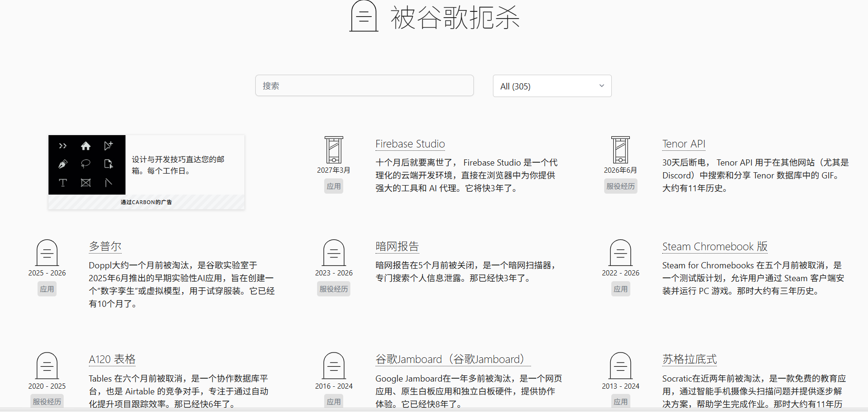The image size is (868, 412).
Task: Click the 被谷歌扼杀 page title
Action: [x=455, y=18]
